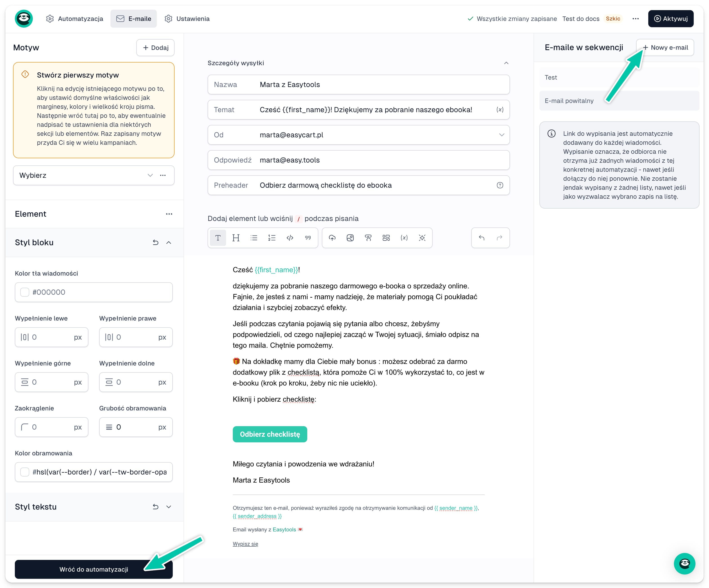Set the Wypełnienie lewe padding value
The height and width of the screenshot is (588, 709).
click(x=51, y=337)
